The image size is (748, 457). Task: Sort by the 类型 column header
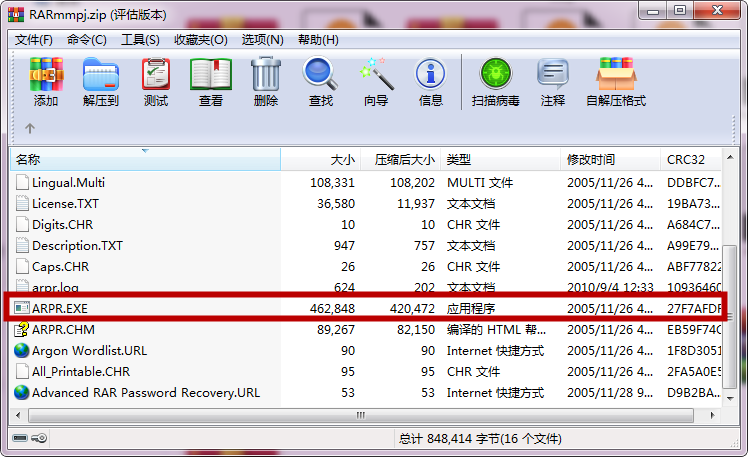(500, 159)
